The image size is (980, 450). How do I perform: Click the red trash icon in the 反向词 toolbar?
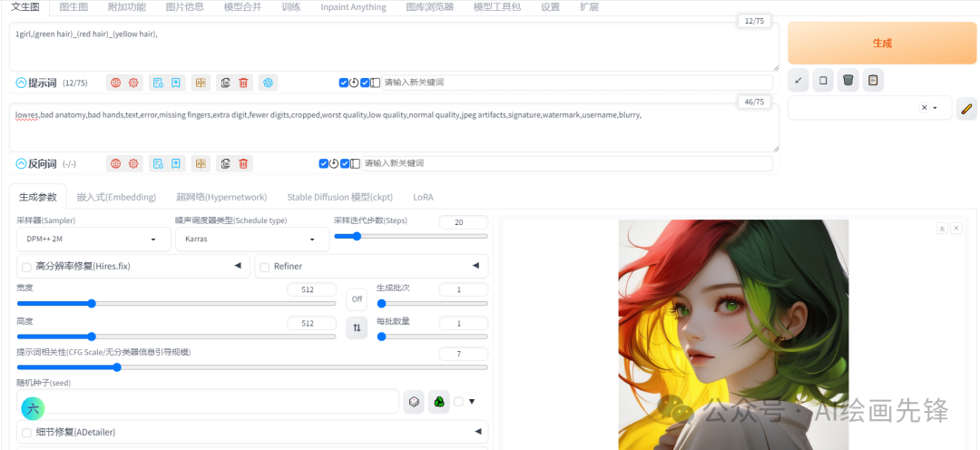(x=244, y=163)
